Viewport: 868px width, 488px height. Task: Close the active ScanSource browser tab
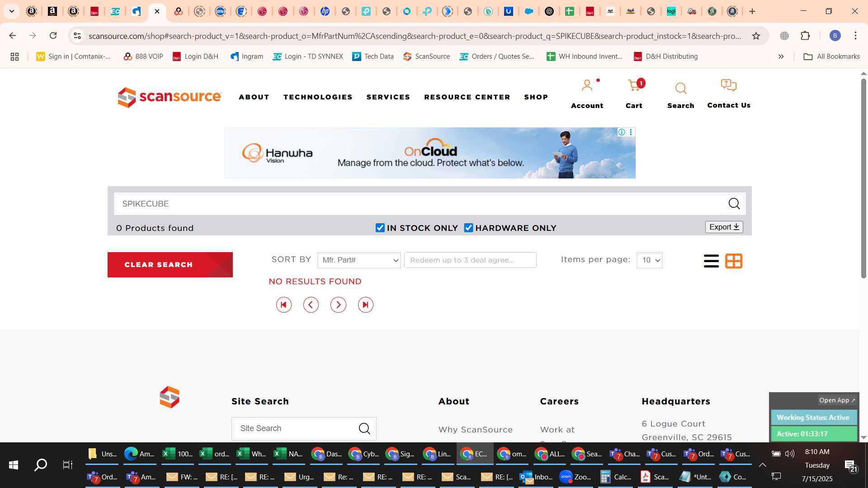[157, 11]
